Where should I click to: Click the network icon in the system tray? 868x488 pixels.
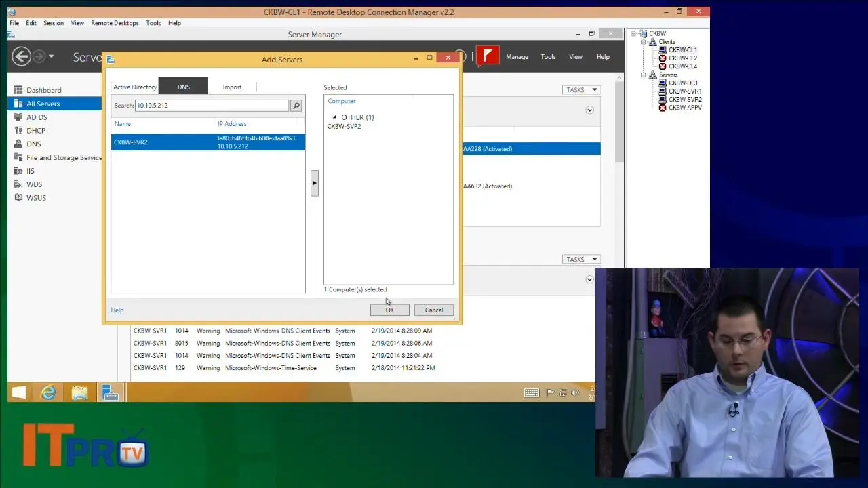click(563, 392)
